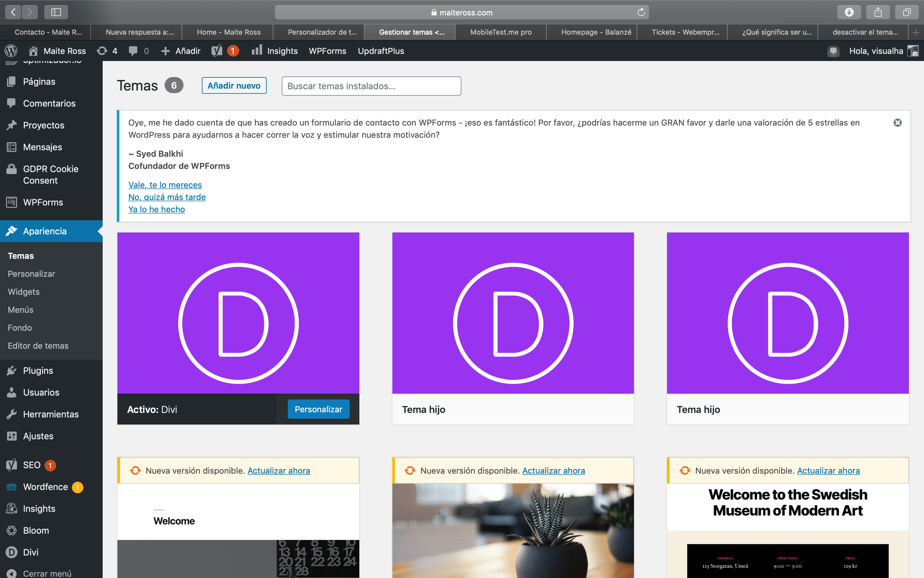Click Actualizar ahora above the plant-photo theme
Screen dimensions: 924x578
tap(554, 470)
